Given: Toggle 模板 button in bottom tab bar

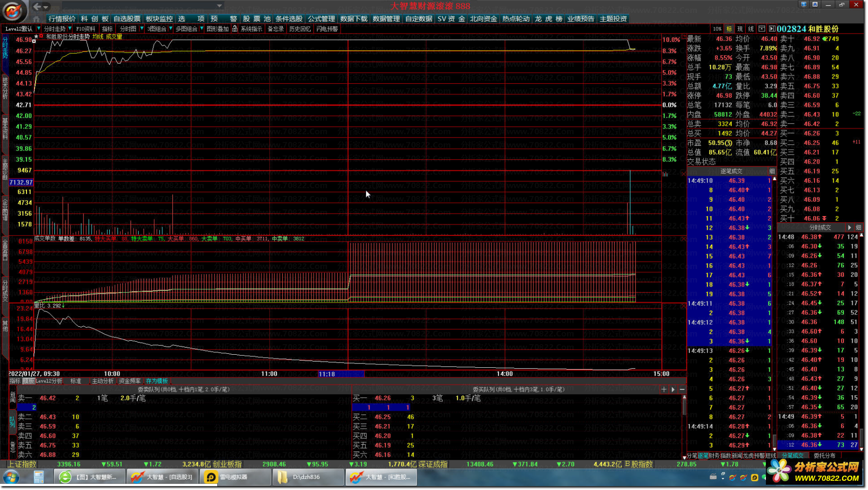Looking at the screenshot, I should click(x=28, y=381).
